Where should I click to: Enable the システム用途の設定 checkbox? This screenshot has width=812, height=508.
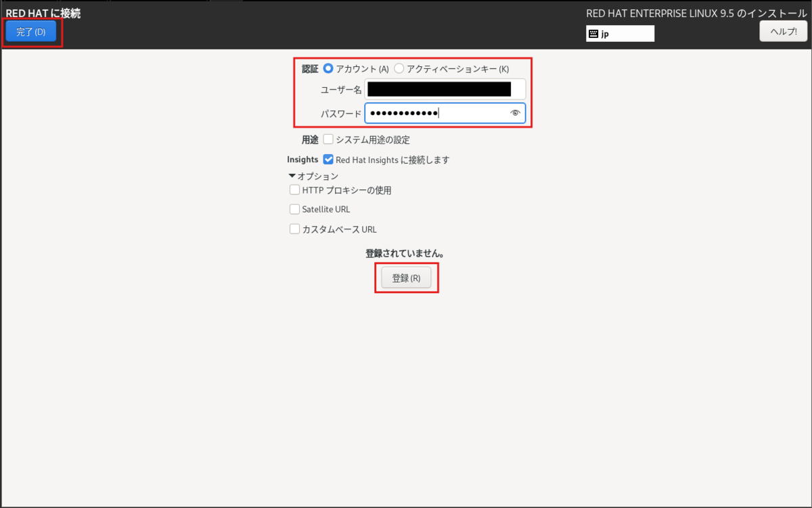click(328, 139)
